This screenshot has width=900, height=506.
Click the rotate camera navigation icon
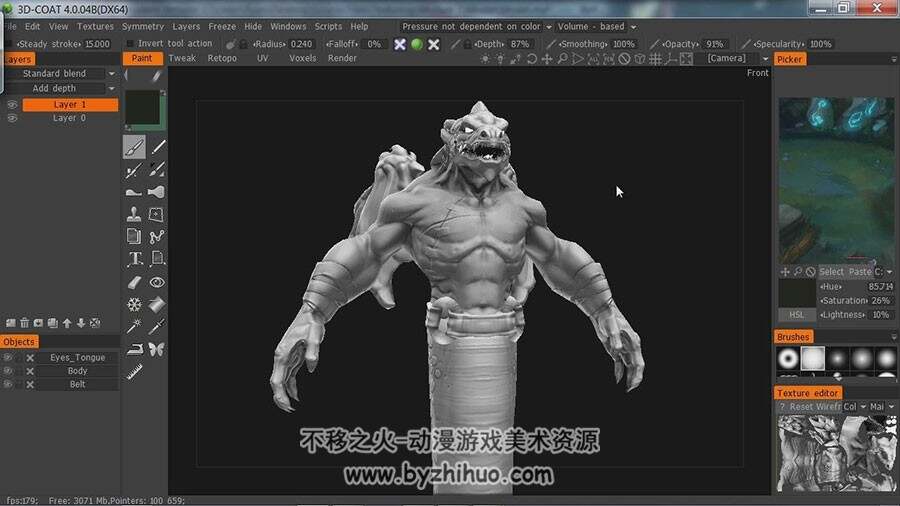point(532,59)
